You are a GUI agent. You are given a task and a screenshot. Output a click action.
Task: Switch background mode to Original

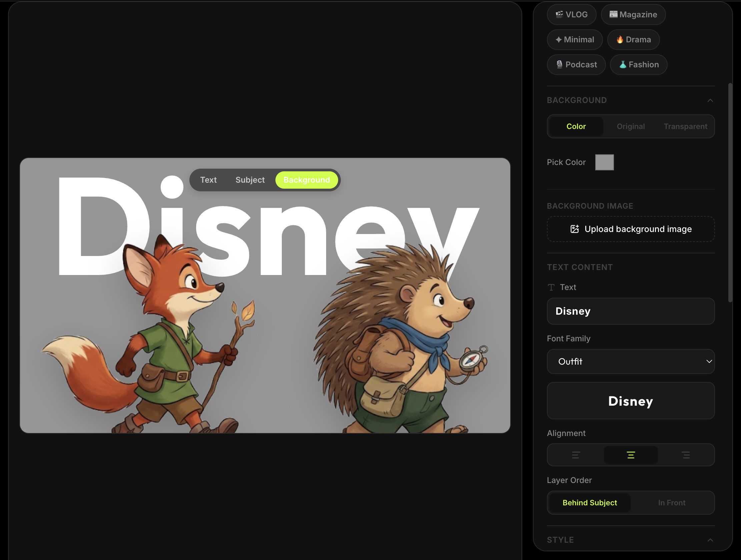click(631, 126)
